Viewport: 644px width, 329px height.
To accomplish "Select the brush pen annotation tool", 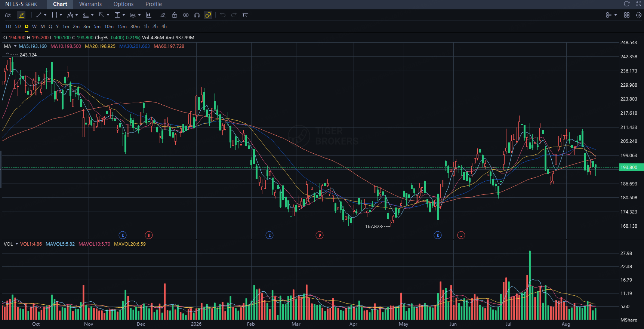I will (x=163, y=15).
